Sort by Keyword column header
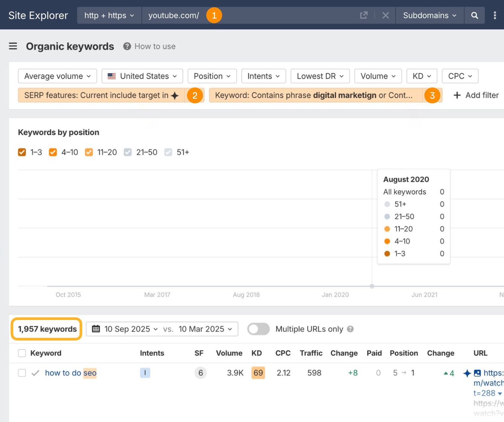Screen dimensions: 504x422 click(46, 353)
